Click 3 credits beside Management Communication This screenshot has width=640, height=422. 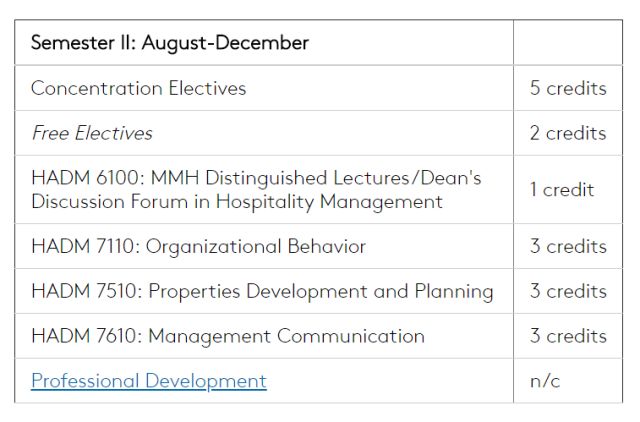pos(568,336)
